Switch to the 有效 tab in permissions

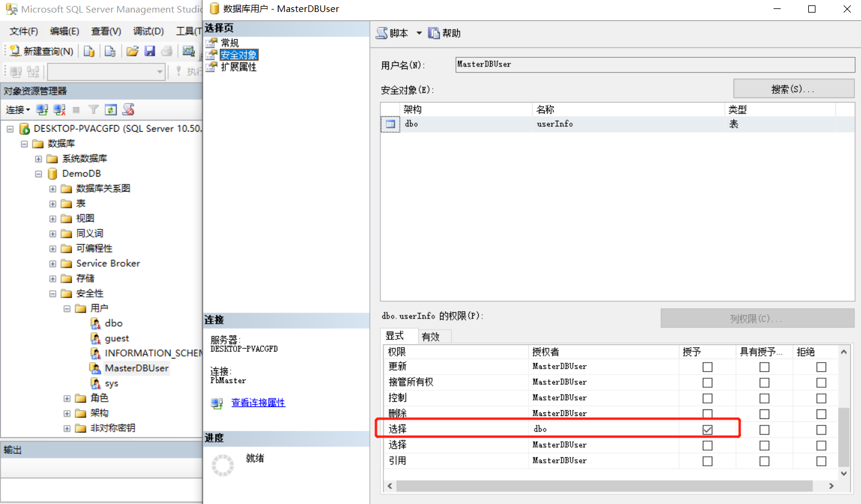(x=433, y=336)
